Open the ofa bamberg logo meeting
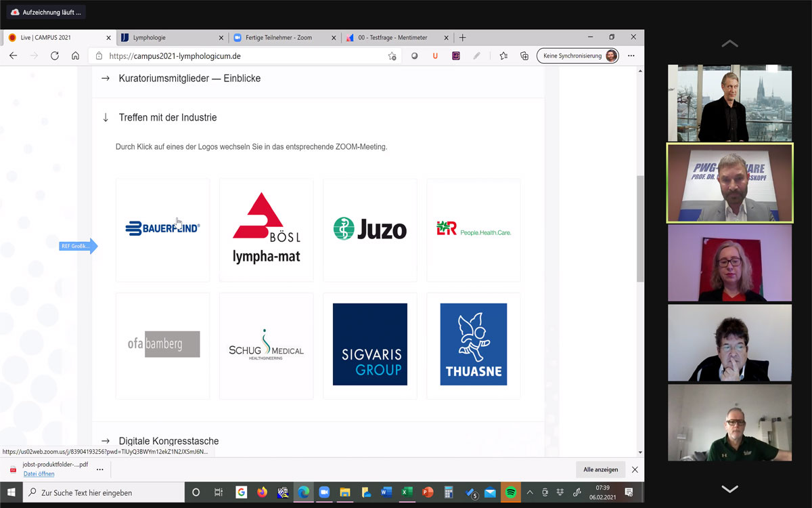This screenshot has width=812, height=508. click(162, 345)
